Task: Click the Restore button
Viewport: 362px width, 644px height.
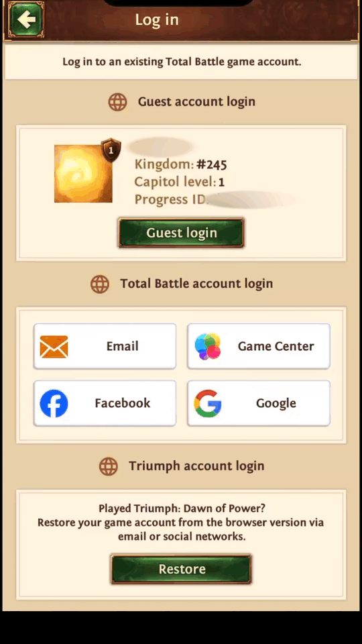Action: [181, 569]
